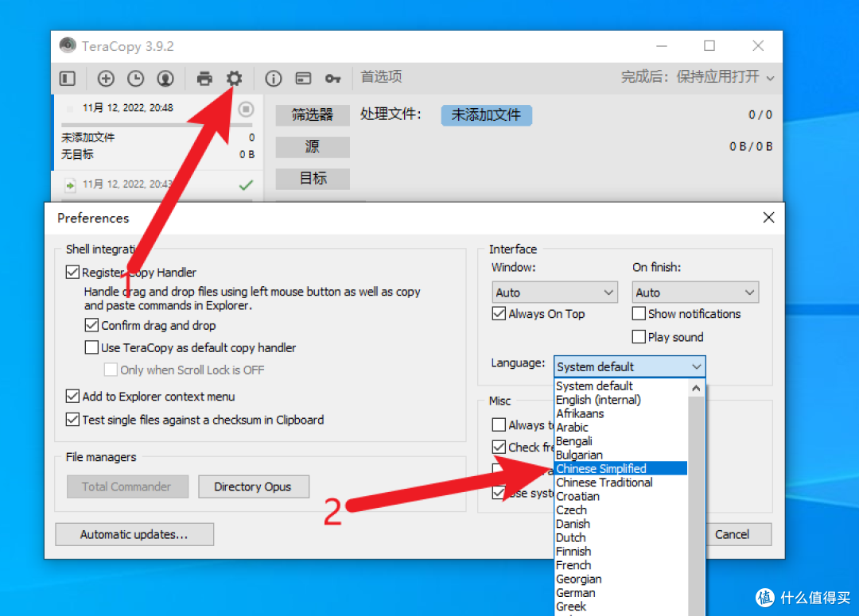The image size is (859, 616).
Task: Pick Czech from the language list
Action: tap(620, 509)
